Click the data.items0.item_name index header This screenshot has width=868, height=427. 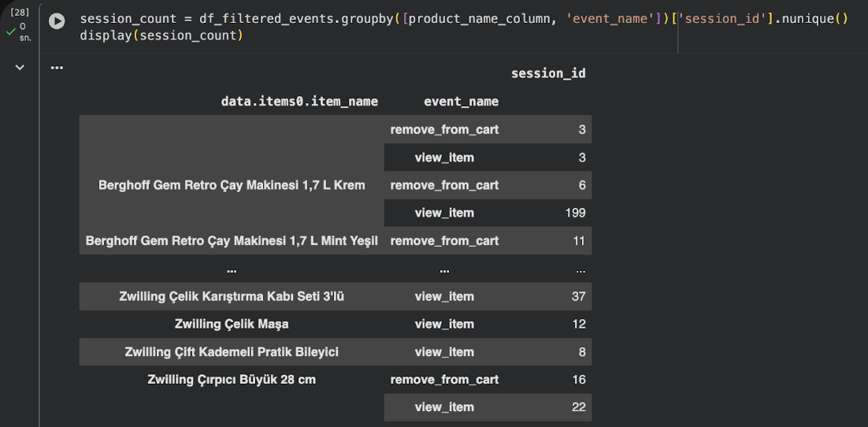click(x=299, y=102)
